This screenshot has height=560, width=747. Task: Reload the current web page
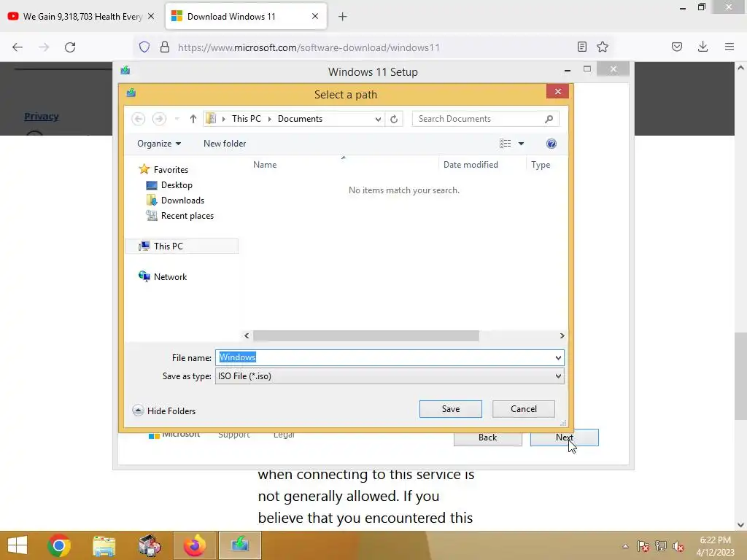pos(70,47)
